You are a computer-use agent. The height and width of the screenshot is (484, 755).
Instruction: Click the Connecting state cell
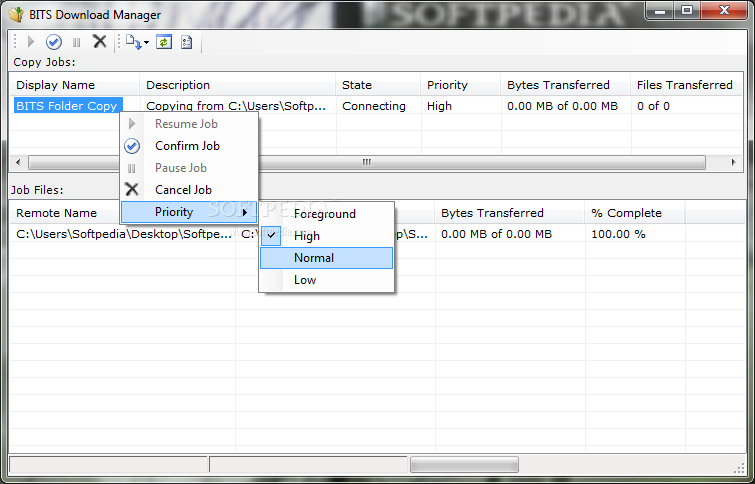coord(374,106)
